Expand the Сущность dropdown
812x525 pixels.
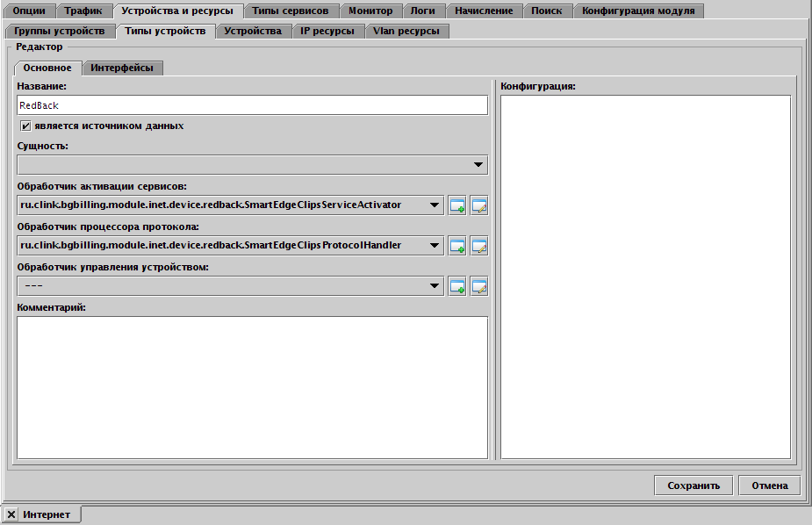click(478, 165)
